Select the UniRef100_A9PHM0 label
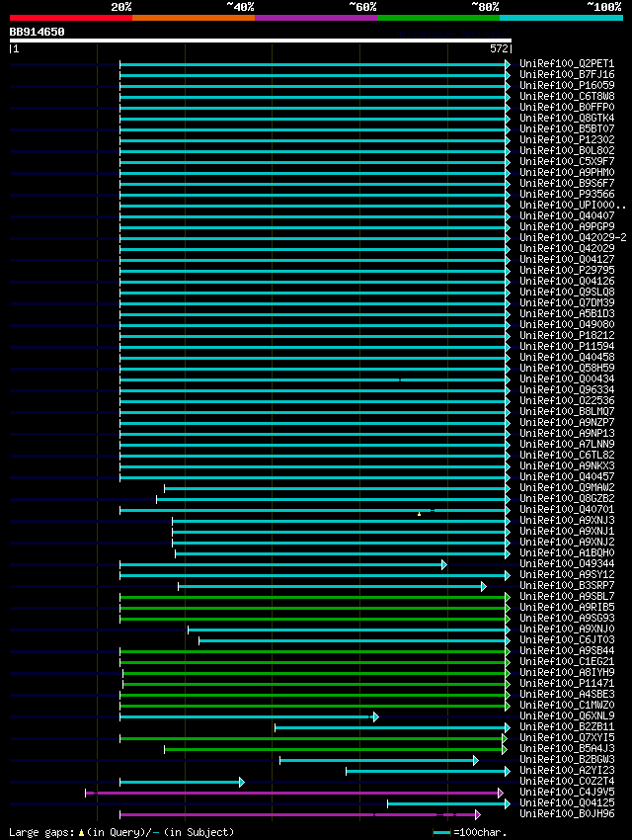This screenshot has width=632, height=840. (567, 173)
